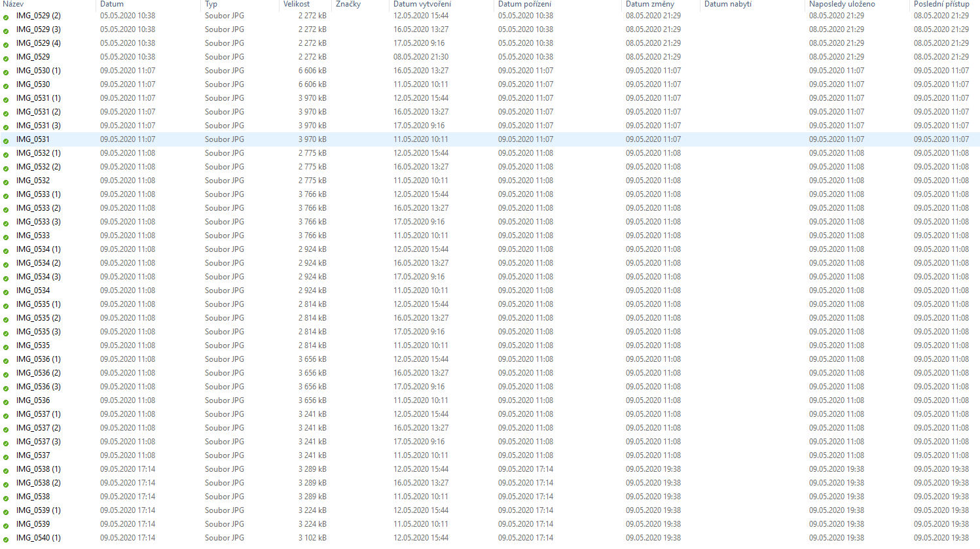Click sync status icon of IMG_0539
The width and height of the screenshot is (980, 549).
[x=6, y=525]
